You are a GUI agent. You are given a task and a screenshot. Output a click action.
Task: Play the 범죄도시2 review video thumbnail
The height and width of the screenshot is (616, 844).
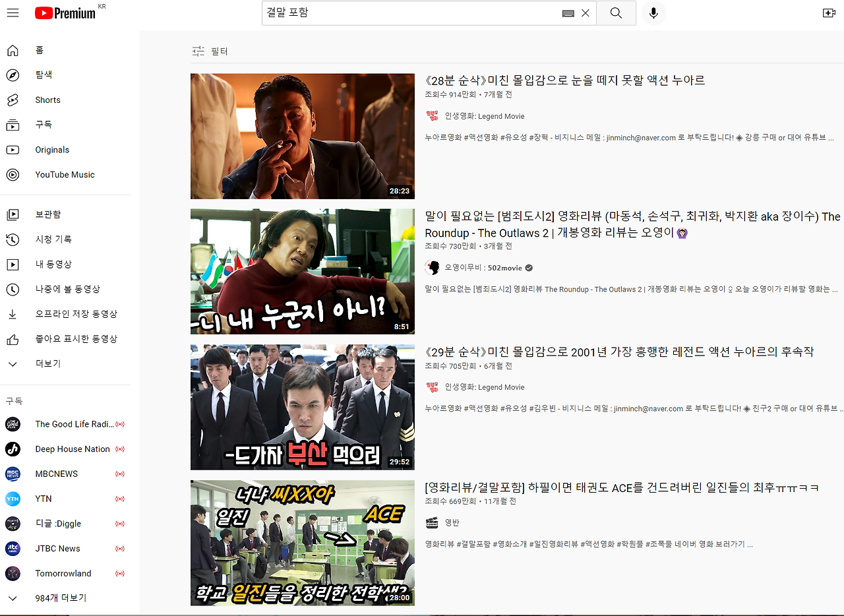pos(302,271)
